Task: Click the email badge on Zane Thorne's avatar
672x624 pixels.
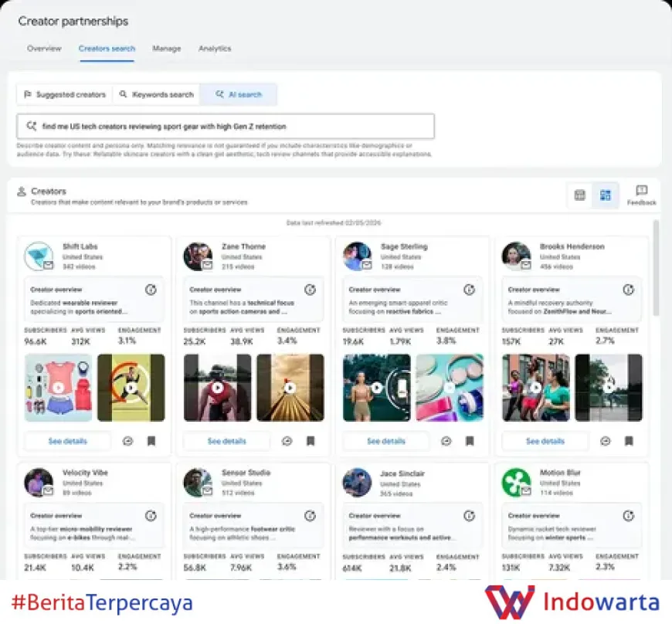Action: pyautogui.click(x=207, y=265)
